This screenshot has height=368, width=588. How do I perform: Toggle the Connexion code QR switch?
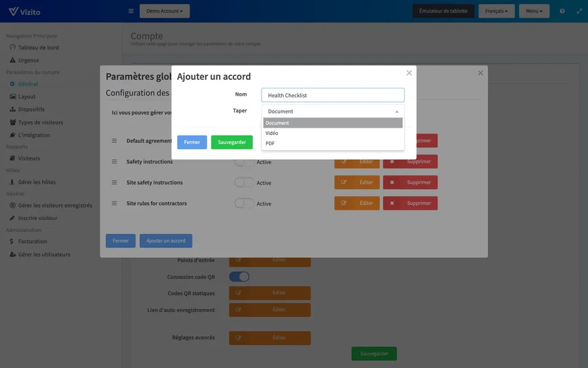[x=239, y=277]
